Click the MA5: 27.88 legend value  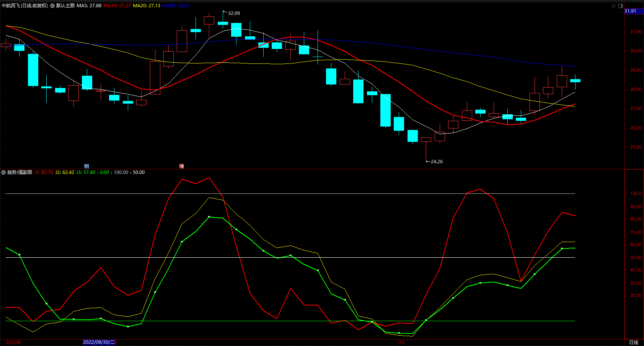pos(89,6)
